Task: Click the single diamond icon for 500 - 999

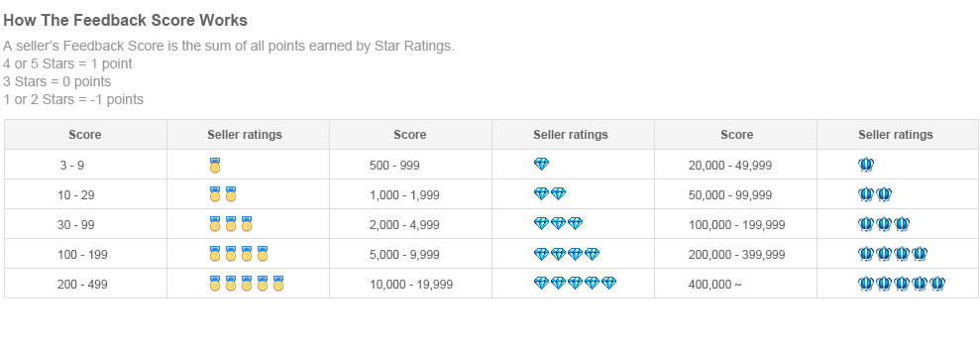Action: (x=541, y=164)
